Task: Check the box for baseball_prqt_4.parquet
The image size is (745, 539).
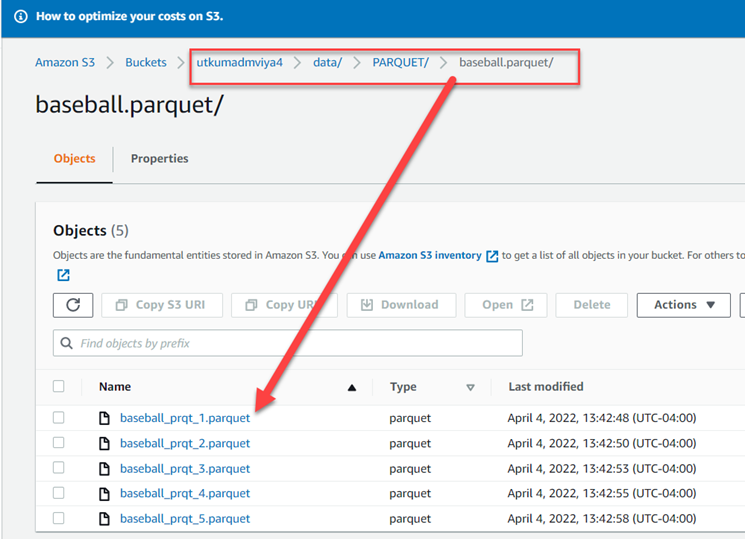Action: (58, 493)
